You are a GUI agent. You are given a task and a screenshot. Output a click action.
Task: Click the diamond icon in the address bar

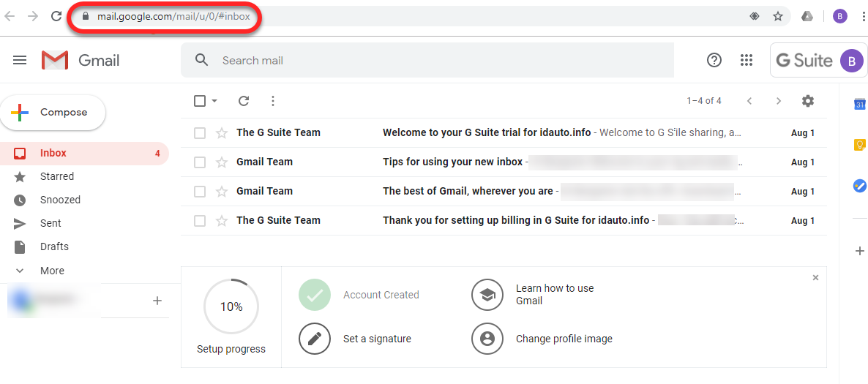[x=753, y=17]
